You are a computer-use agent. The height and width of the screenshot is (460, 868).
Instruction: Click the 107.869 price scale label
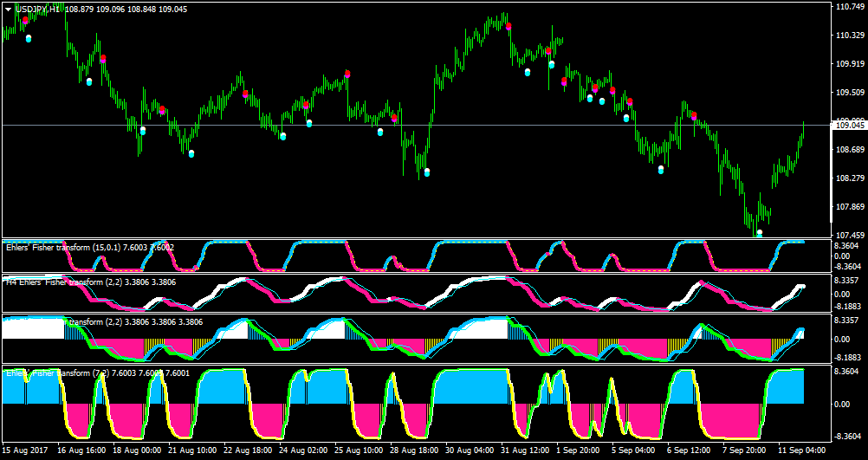pos(852,207)
